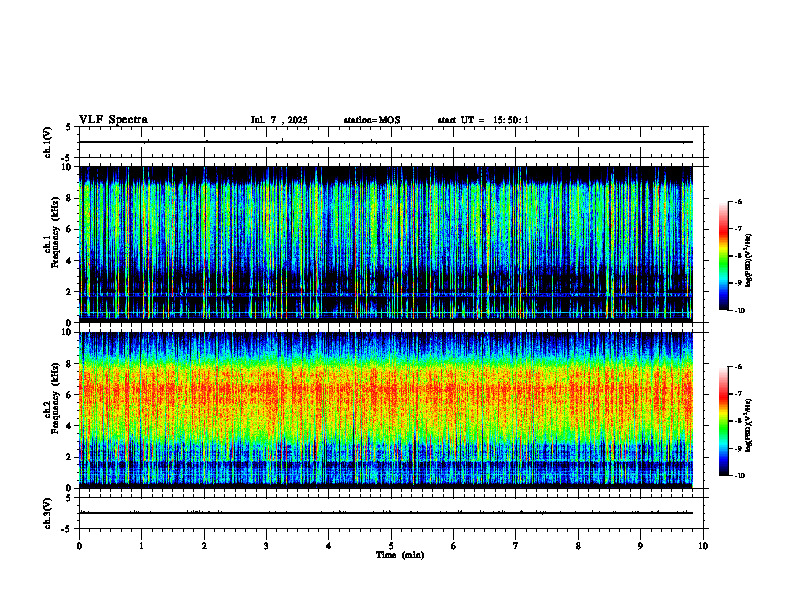Click time axis tick label "5"
The height and width of the screenshot is (612, 792).
point(391,546)
